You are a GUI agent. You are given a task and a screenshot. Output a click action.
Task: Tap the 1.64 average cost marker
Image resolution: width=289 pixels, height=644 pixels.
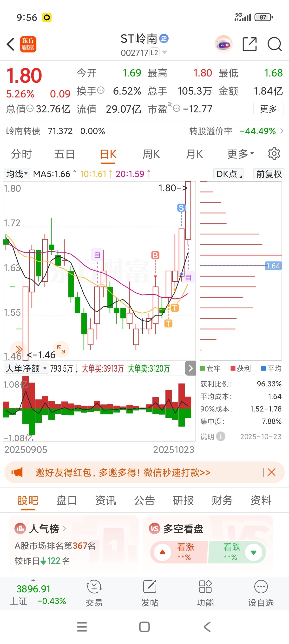pos(273,266)
